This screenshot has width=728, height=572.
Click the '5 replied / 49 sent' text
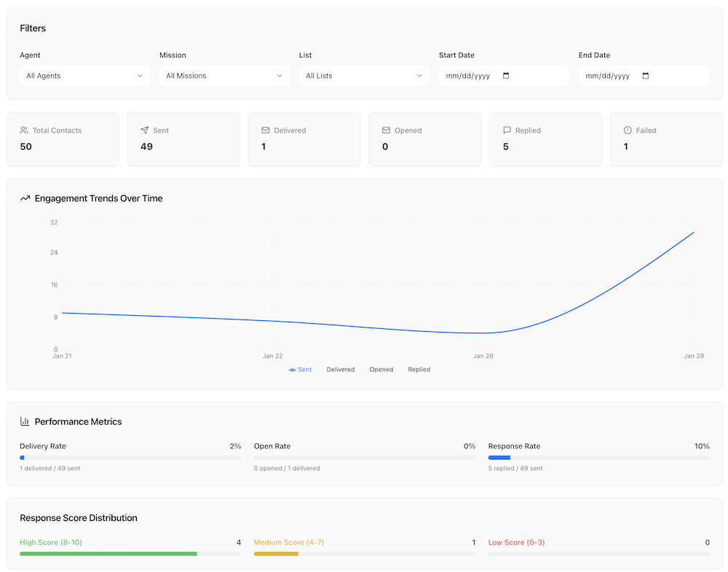click(x=515, y=469)
